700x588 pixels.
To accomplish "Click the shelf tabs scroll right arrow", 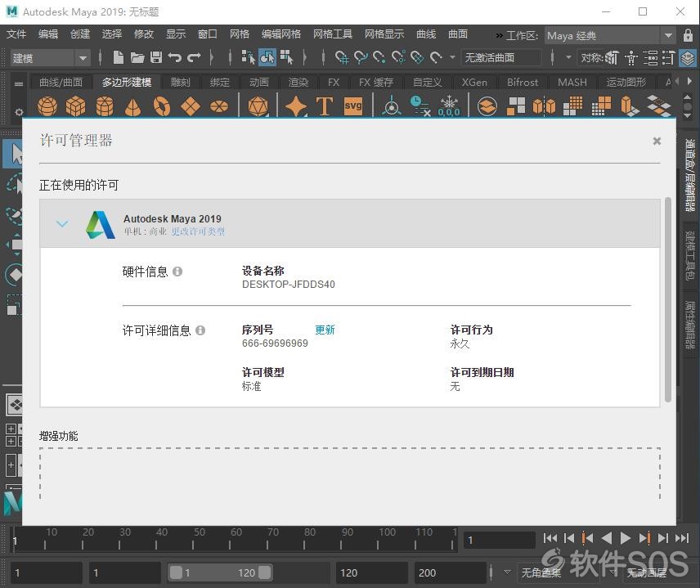I will tap(689, 81).
